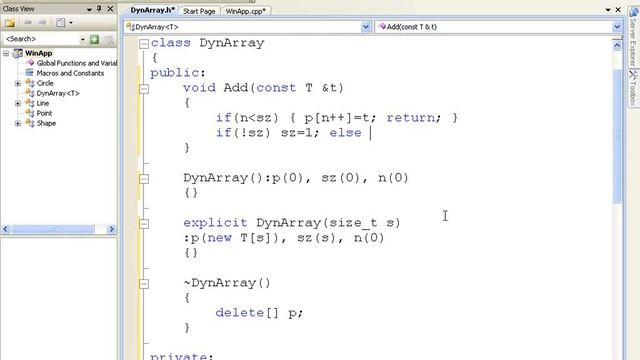Select Macros and Constants node
Screen dimensions: 640x360
(x=70, y=73)
